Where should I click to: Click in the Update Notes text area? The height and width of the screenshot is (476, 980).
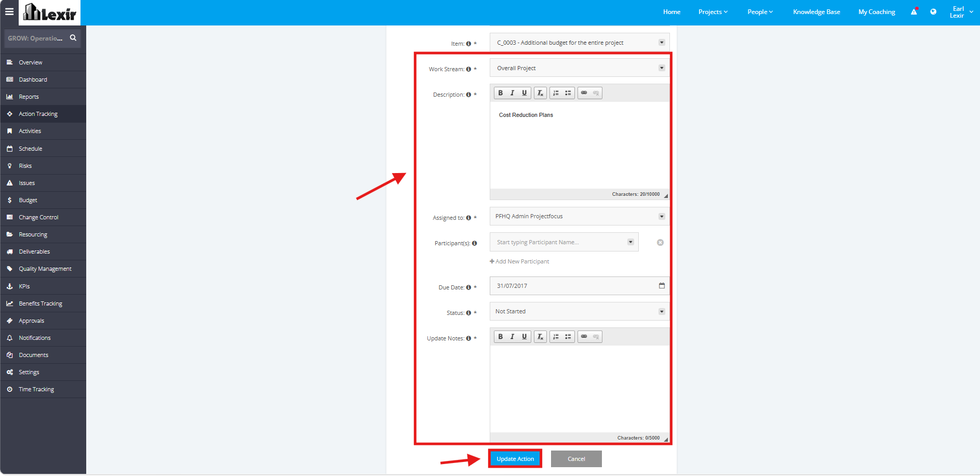pyautogui.click(x=580, y=389)
